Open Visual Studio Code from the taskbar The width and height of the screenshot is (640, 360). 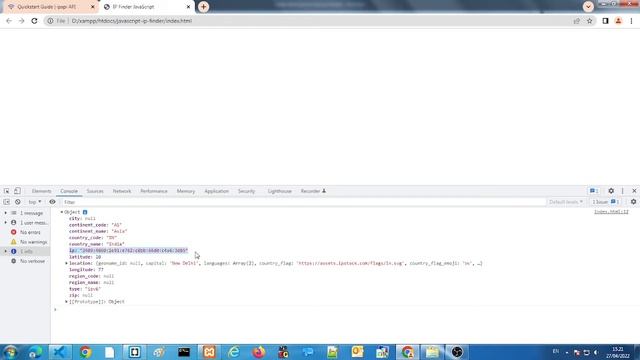pyautogui.click(x=60, y=352)
